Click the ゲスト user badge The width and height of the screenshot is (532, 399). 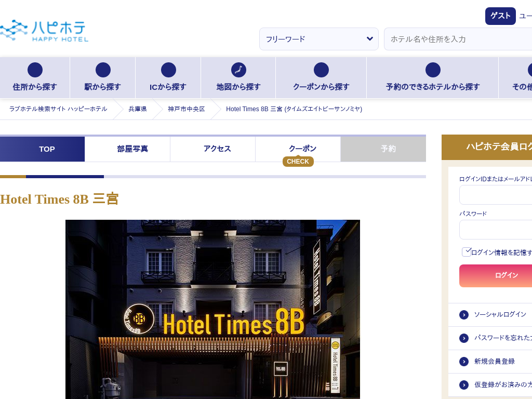pyautogui.click(x=500, y=16)
